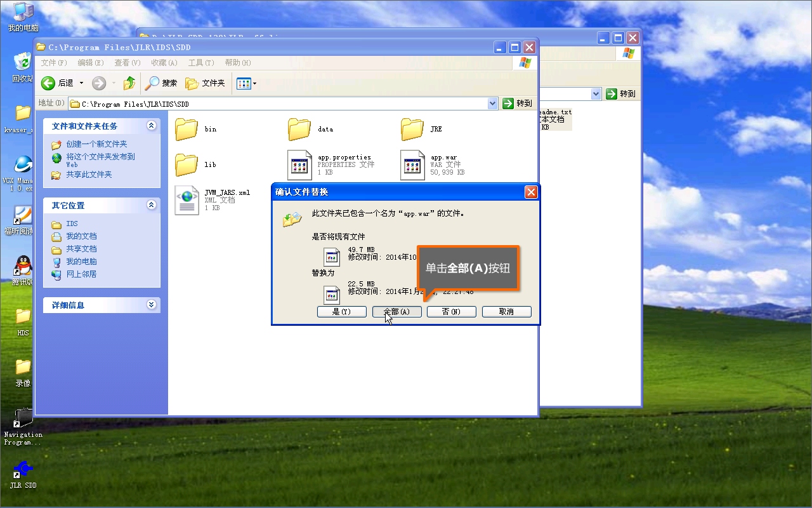812x508 pixels.
Task: Open the 工具(T) menu
Action: [x=201, y=63]
